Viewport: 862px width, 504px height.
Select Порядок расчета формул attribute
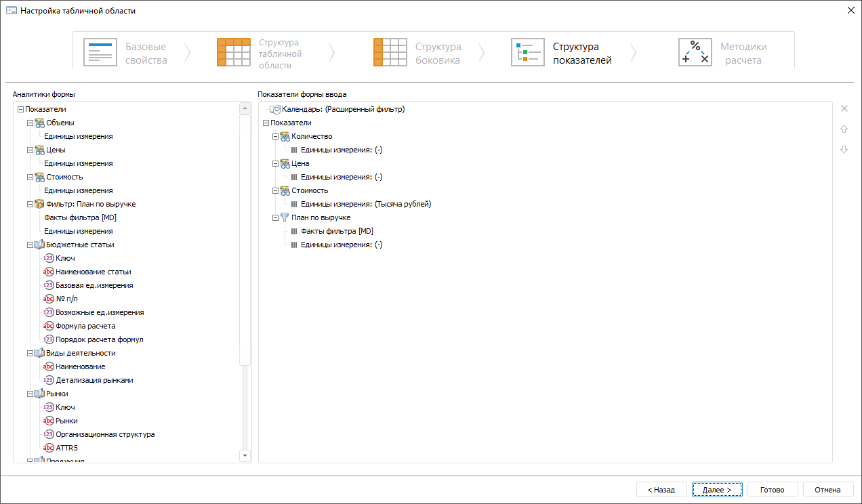coord(100,339)
